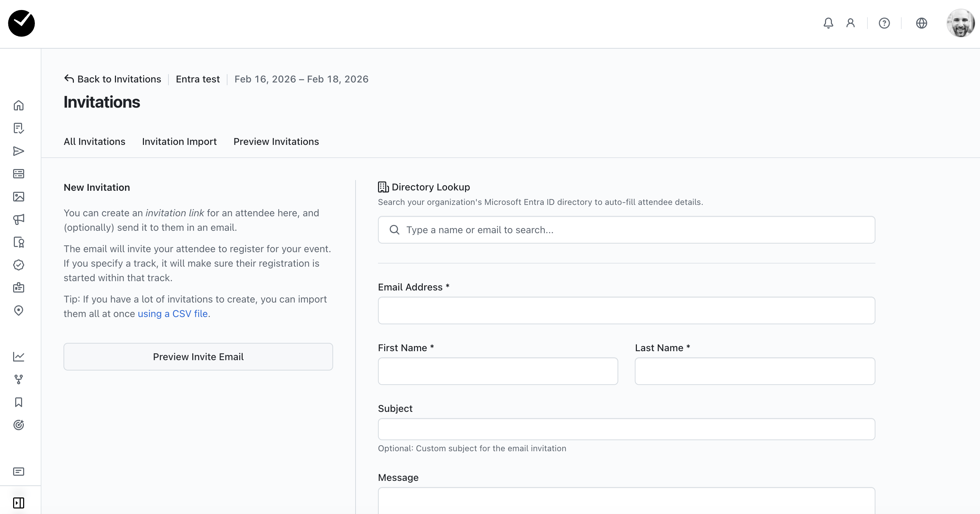Open the image gallery sidebar icon
Image resolution: width=980 pixels, height=514 pixels.
tap(18, 197)
